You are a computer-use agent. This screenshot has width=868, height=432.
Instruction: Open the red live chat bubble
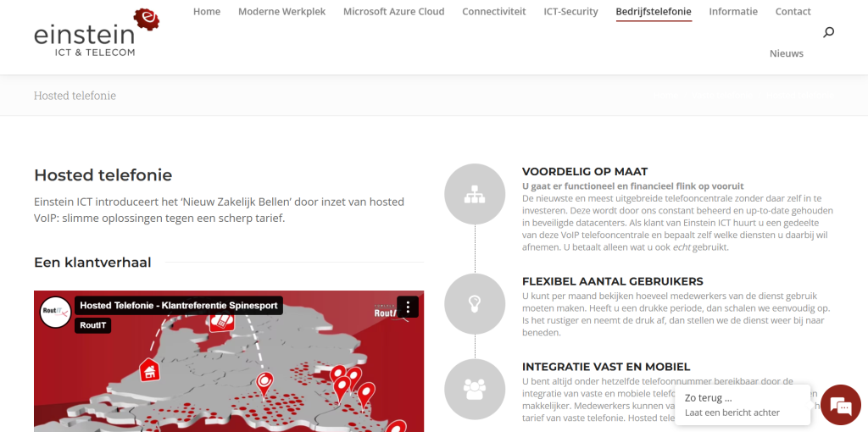(x=840, y=405)
